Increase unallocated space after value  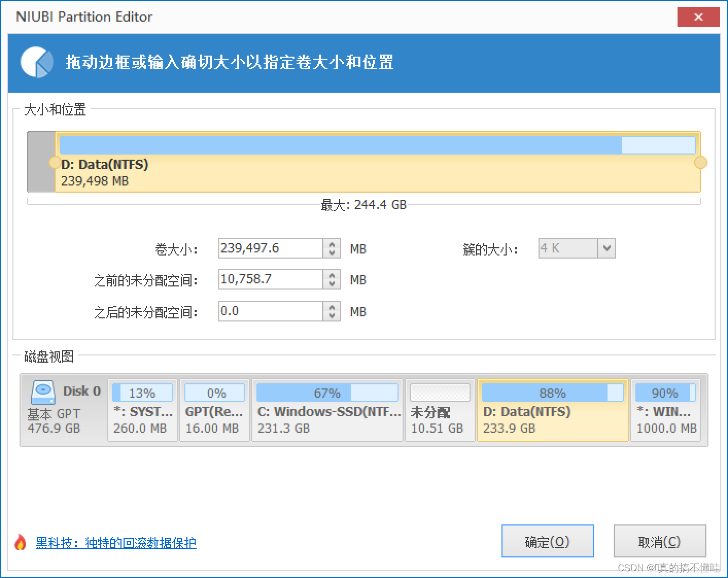pos(332,307)
